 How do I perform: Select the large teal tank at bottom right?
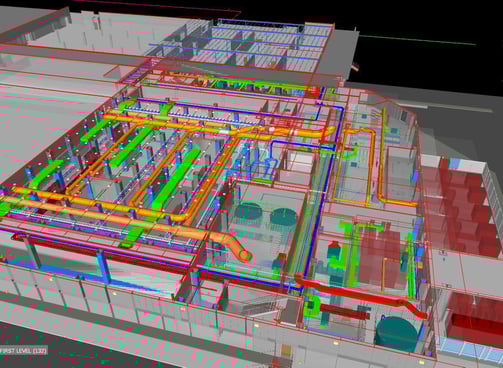[396, 334]
